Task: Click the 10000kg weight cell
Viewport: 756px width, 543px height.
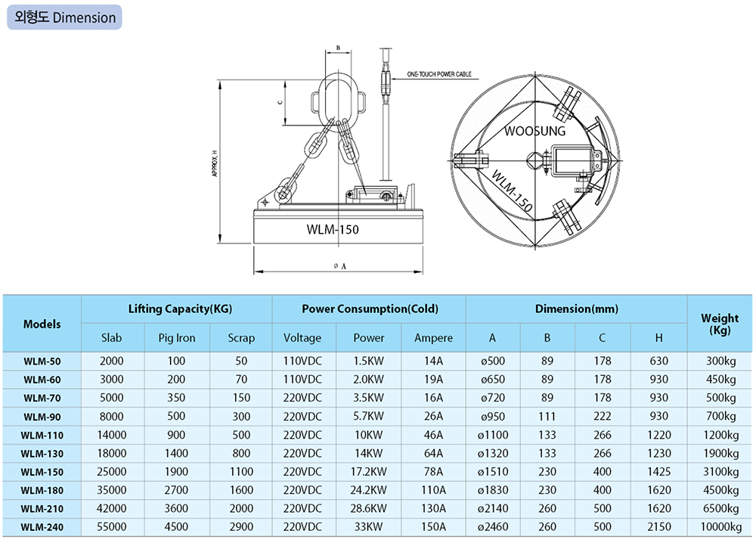Action: coord(720,527)
